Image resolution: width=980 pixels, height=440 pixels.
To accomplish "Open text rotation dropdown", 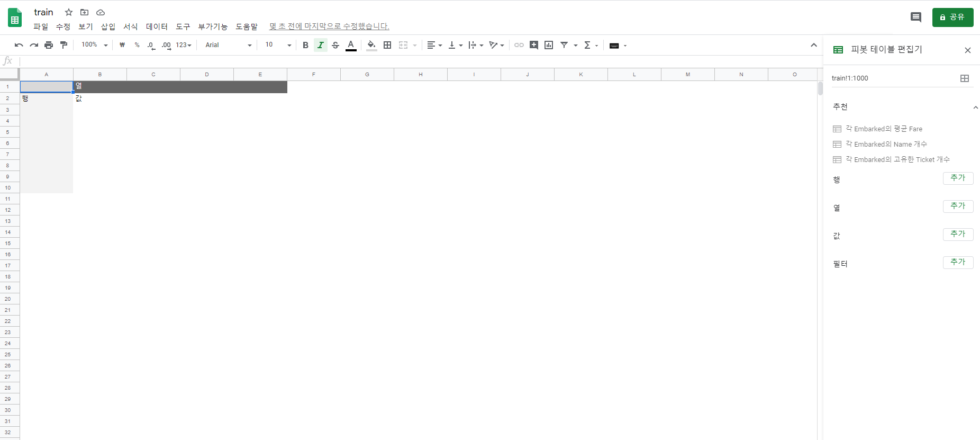I will 496,45.
